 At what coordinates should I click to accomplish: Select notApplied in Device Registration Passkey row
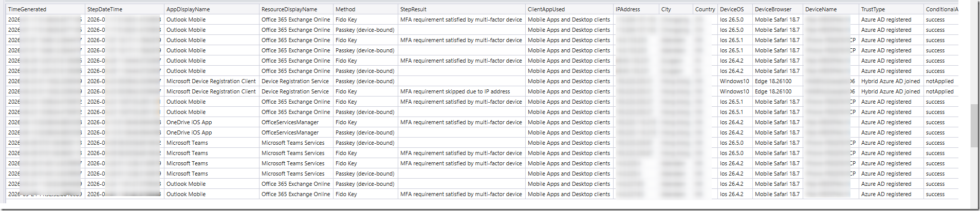point(939,81)
